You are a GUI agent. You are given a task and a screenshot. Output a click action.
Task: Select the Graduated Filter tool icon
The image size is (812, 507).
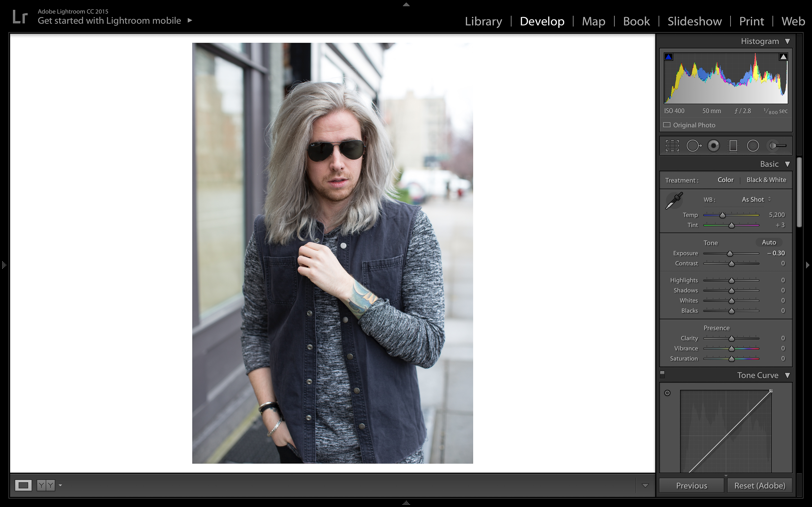click(733, 145)
